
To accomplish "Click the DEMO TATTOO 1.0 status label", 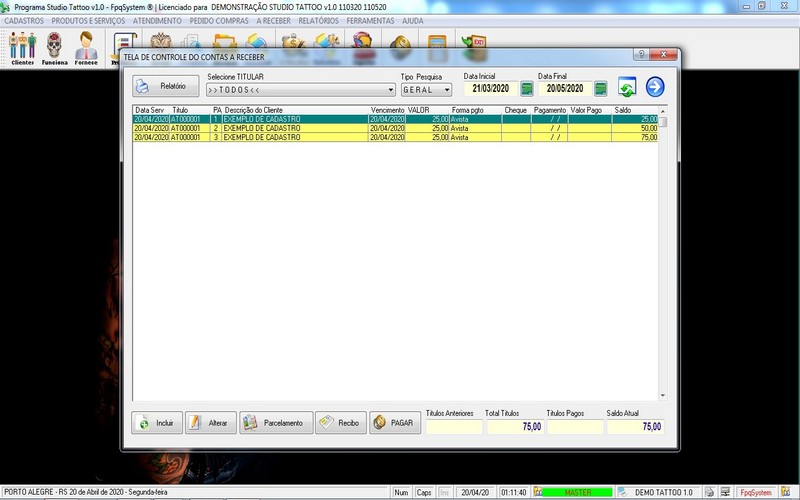I will pos(663,492).
